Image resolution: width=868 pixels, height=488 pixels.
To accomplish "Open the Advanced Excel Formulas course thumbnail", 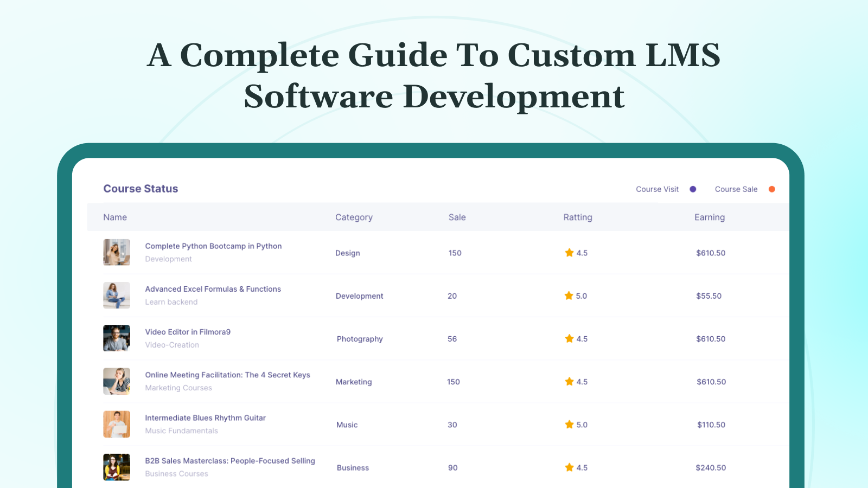I will (117, 295).
